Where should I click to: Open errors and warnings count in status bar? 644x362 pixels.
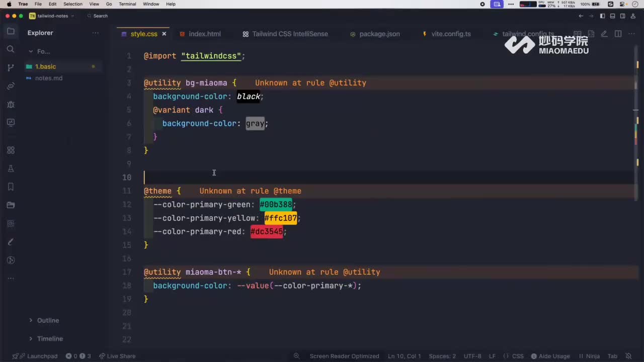[x=78, y=356]
